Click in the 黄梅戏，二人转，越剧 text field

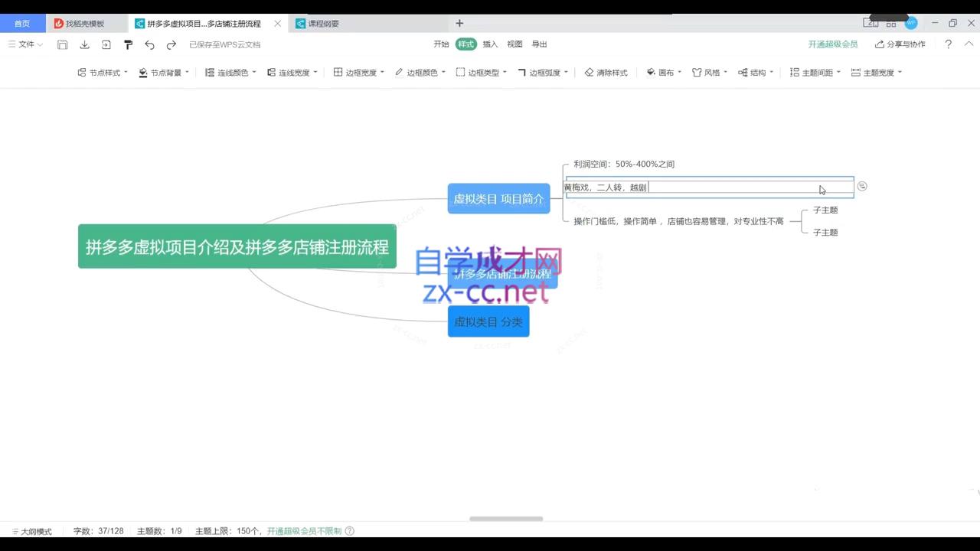tap(710, 187)
